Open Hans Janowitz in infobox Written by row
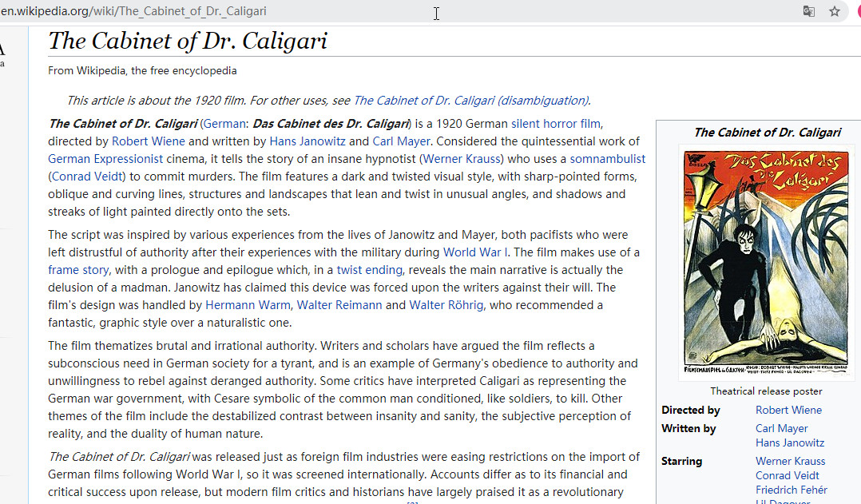Screen dimensions: 861x504 tap(790, 442)
